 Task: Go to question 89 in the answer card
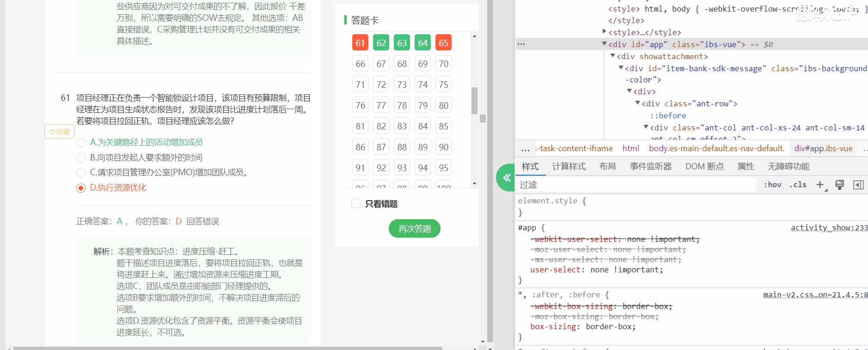(x=423, y=147)
